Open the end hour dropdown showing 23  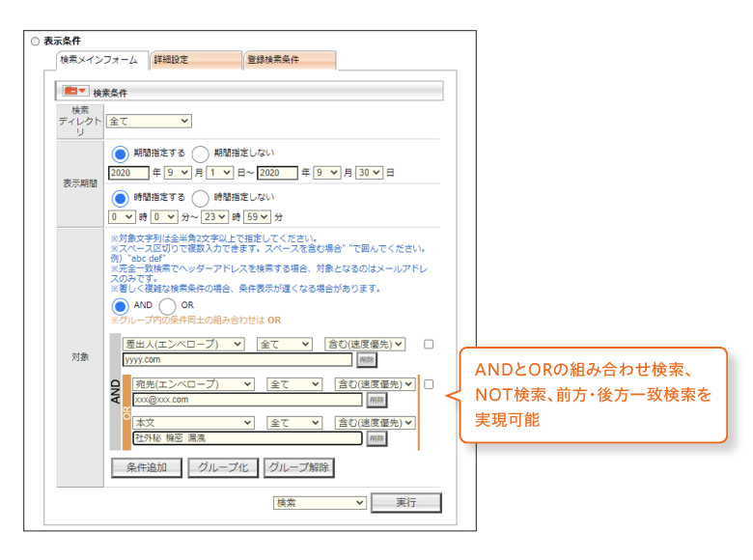click(x=214, y=216)
